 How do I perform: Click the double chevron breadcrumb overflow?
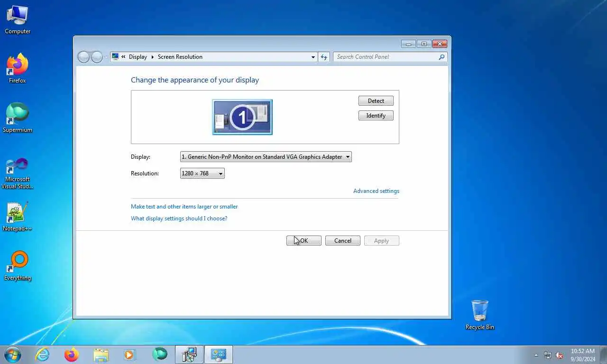123,57
